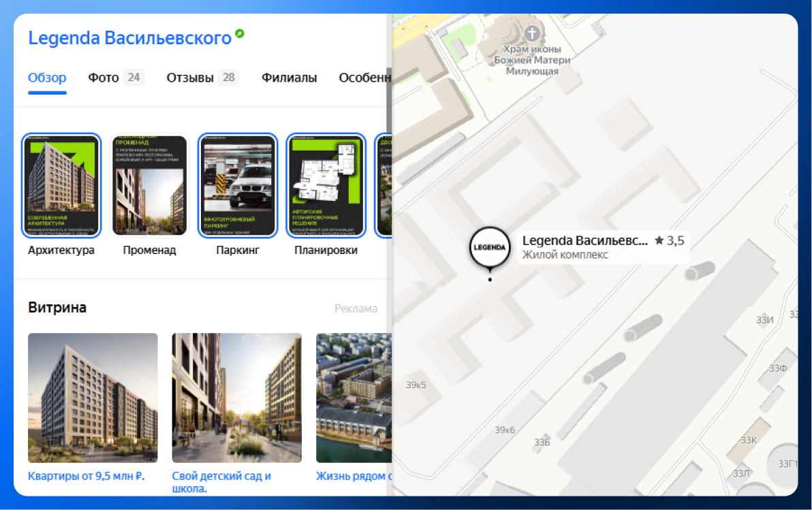Click the Реклама label
This screenshot has width=812, height=510.
point(356,308)
